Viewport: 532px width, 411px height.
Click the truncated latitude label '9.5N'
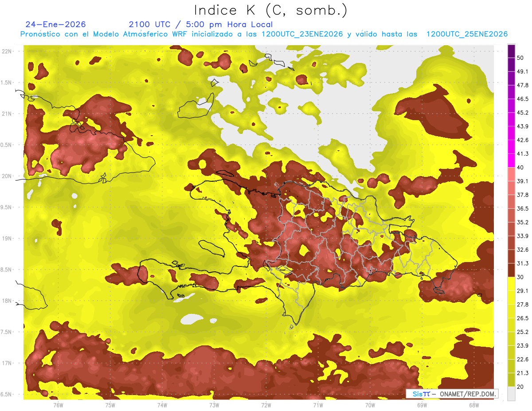(x=7, y=207)
